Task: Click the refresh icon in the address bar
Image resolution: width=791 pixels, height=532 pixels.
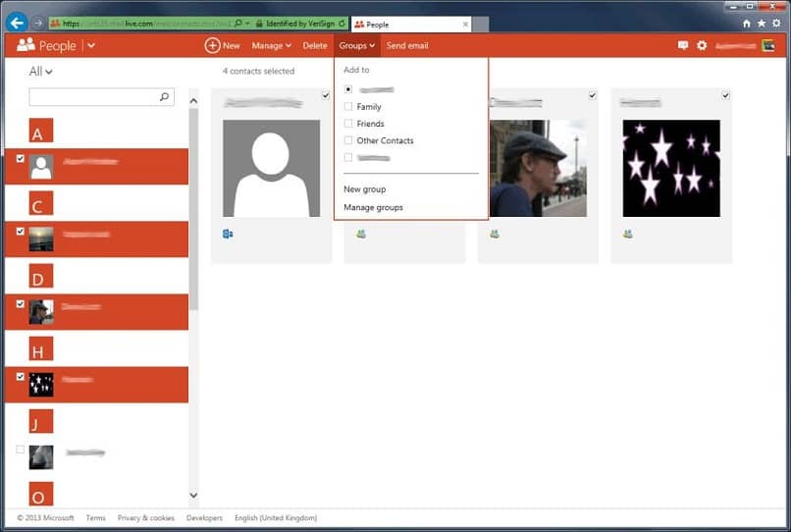Action: tap(342, 24)
